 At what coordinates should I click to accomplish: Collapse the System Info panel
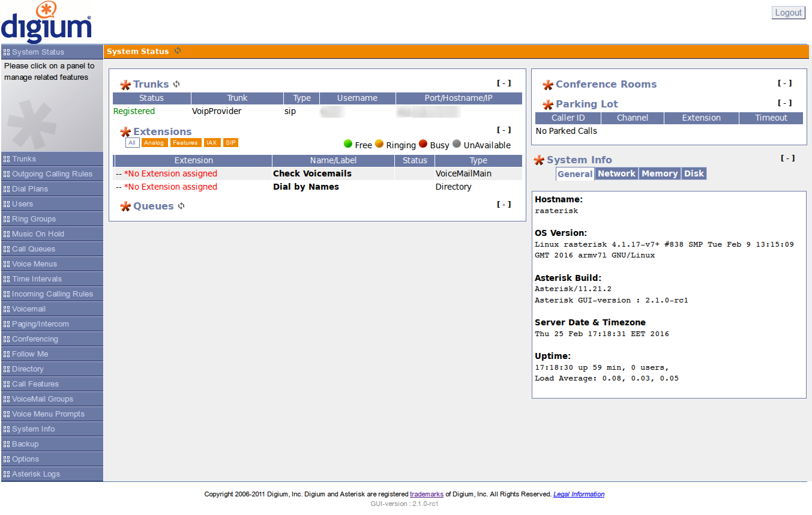[787, 158]
